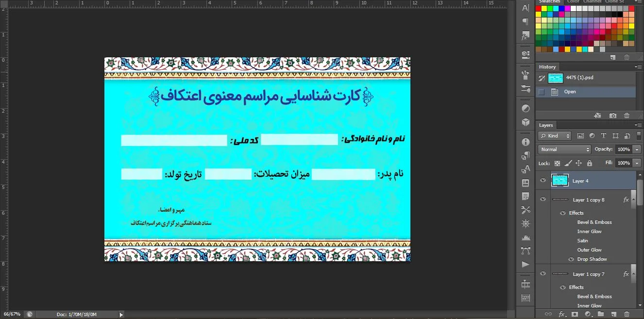Open the Info panel icon
The width and height of the screenshot is (644, 319).
click(525, 142)
